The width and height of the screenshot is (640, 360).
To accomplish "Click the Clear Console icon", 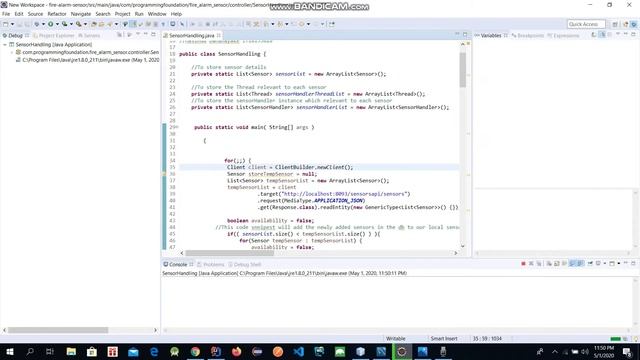I will [x=549, y=264].
